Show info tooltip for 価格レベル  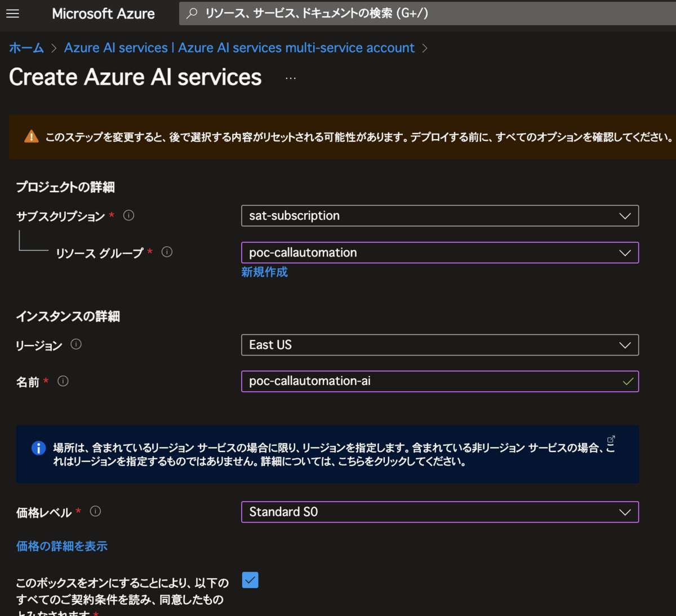pos(95,511)
